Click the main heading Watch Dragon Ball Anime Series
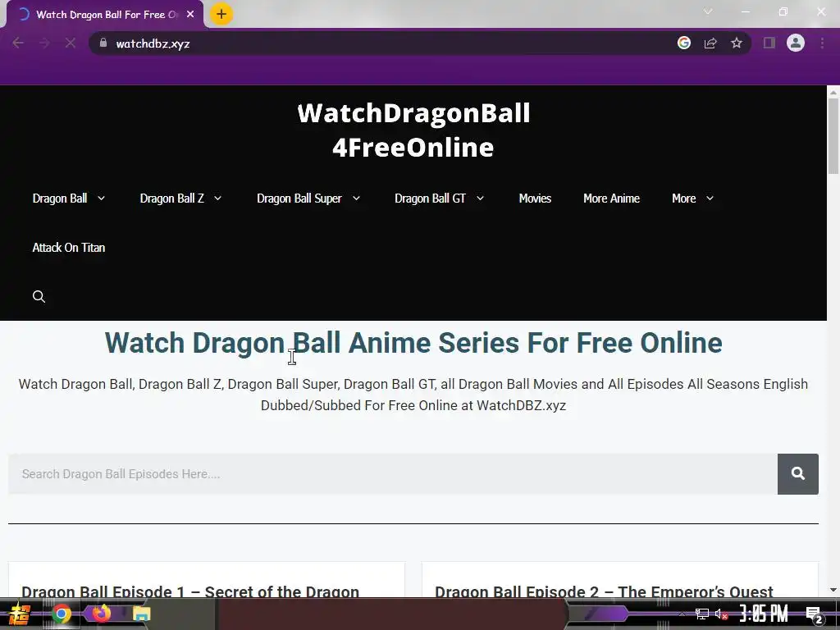Viewport: 840px width, 630px height. 413,343
